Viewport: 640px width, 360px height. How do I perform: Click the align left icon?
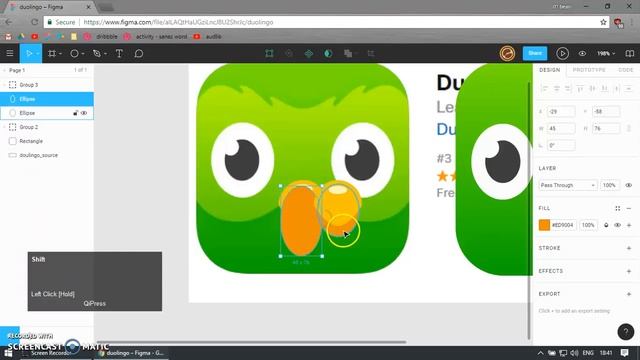click(544, 88)
